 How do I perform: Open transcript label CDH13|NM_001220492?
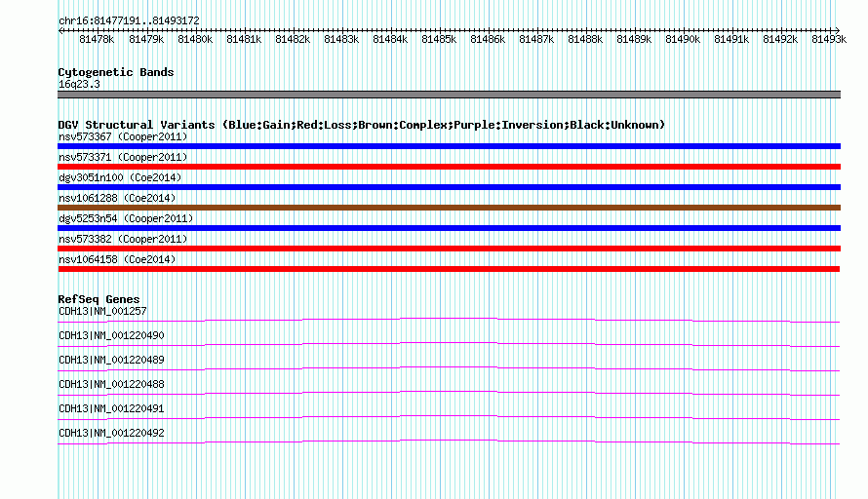tap(111, 433)
